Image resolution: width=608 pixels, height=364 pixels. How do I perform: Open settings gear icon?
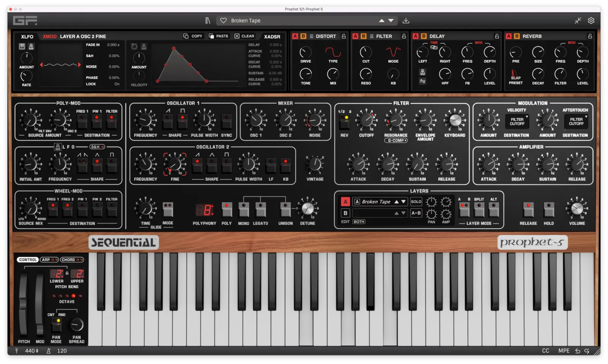click(x=591, y=20)
